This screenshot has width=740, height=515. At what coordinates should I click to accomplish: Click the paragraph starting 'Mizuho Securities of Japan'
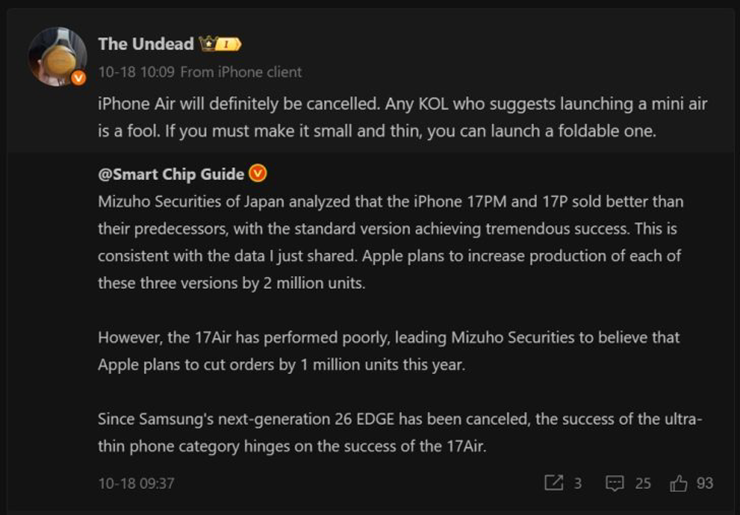click(x=390, y=242)
